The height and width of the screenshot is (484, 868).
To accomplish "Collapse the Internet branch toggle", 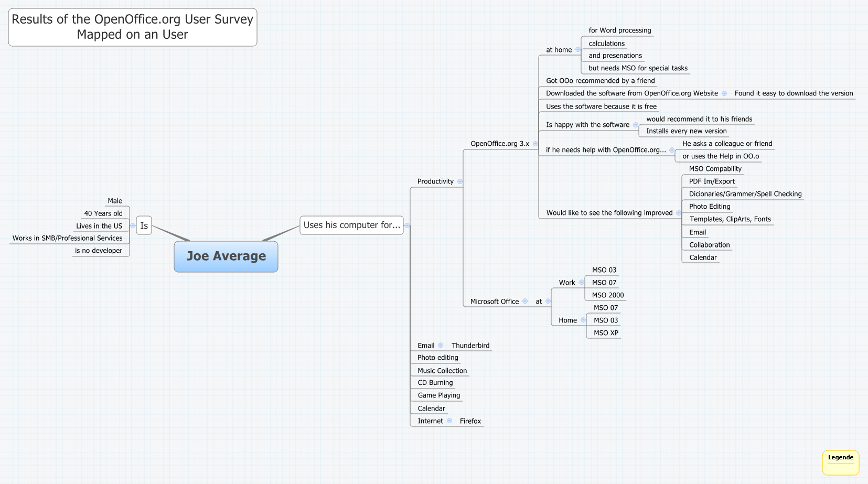I will point(449,421).
